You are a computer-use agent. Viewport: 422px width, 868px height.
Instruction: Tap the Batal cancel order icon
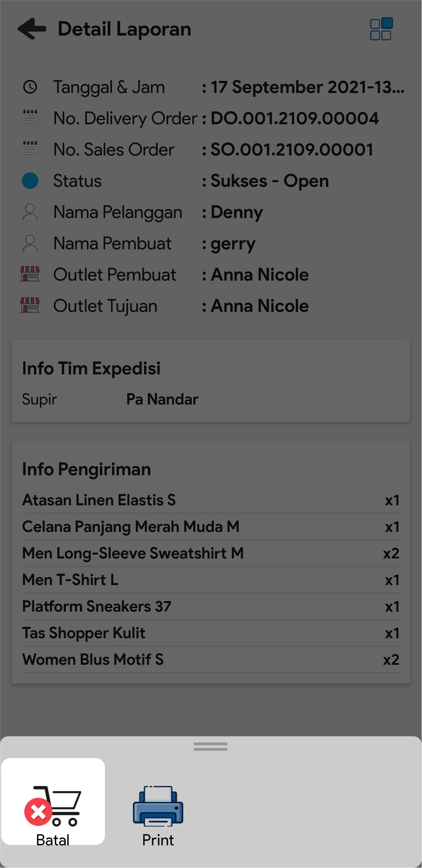[x=53, y=806]
